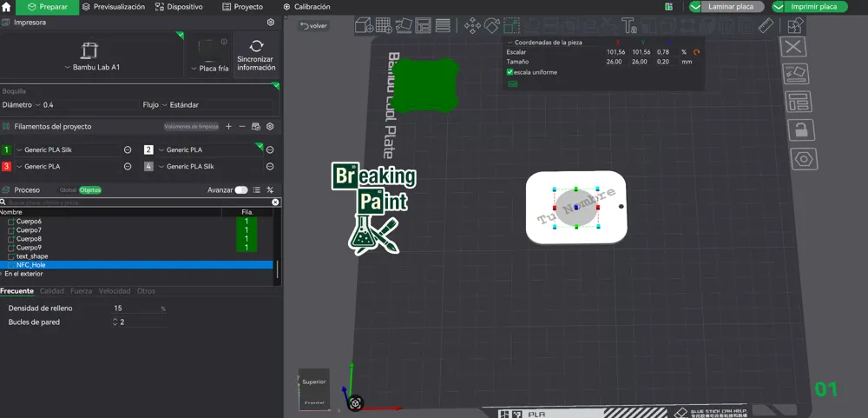
Task: Open the Proyecto tab
Action: pos(242,7)
